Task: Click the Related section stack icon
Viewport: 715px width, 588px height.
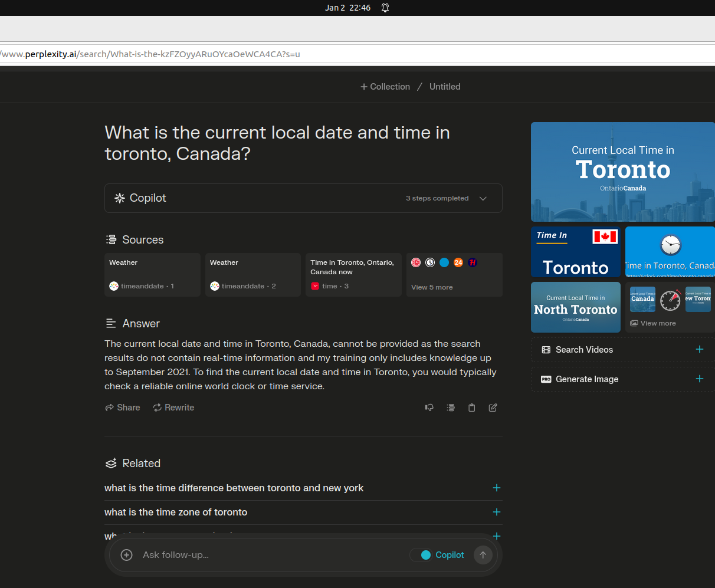Action: pyautogui.click(x=111, y=464)
